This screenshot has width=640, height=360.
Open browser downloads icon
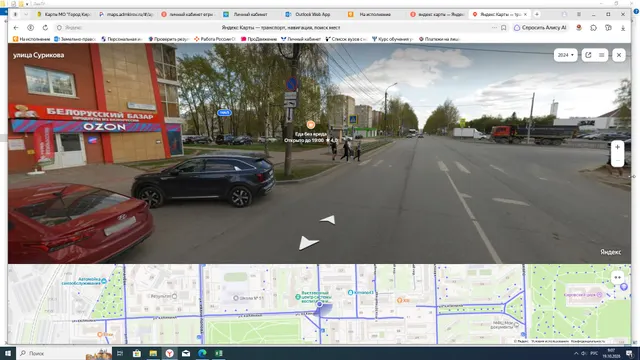coord(623,28)
